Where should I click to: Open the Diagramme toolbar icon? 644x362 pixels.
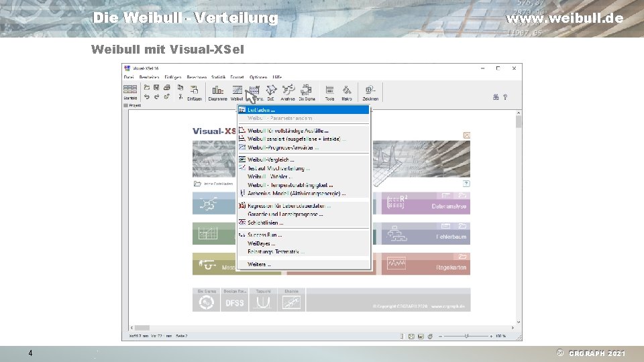[x=217, y=93]
